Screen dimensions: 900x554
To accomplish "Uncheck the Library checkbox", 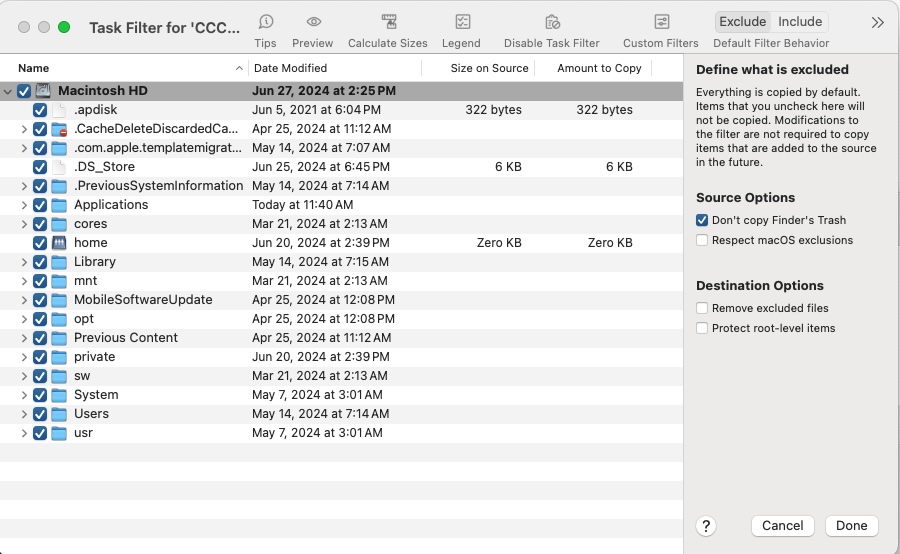I will [40, 262].
